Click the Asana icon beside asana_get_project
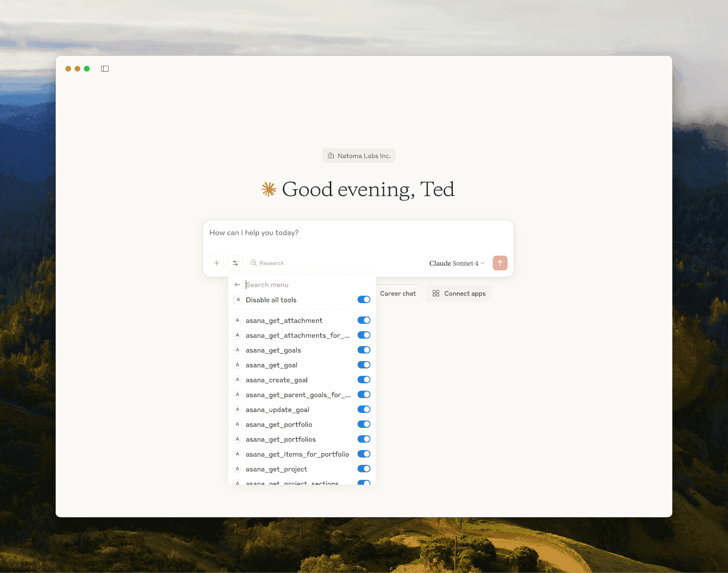The image size is (728, 573). tap(237, 469)
